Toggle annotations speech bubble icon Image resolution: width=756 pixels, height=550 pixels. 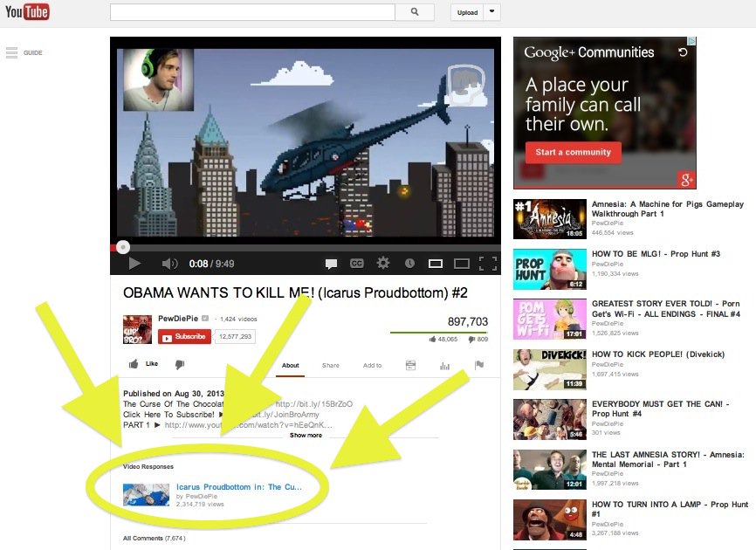331,264
